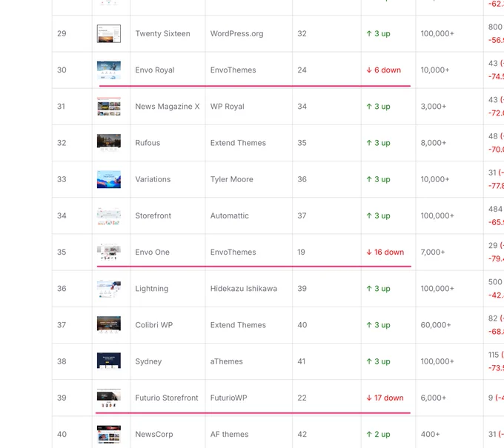Screen dimensions: 504x448
Task: Click '17 down' change in Futurio Storefront row
Action: (385, 398)
